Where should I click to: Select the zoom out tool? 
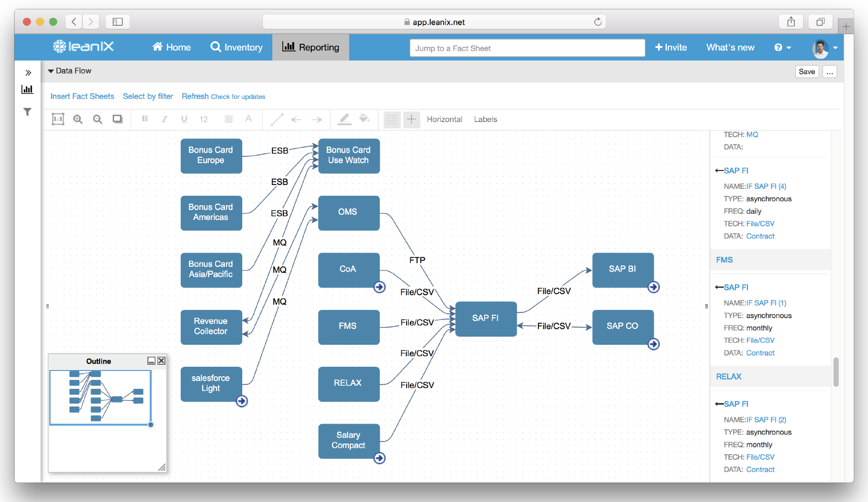(97, 119)
